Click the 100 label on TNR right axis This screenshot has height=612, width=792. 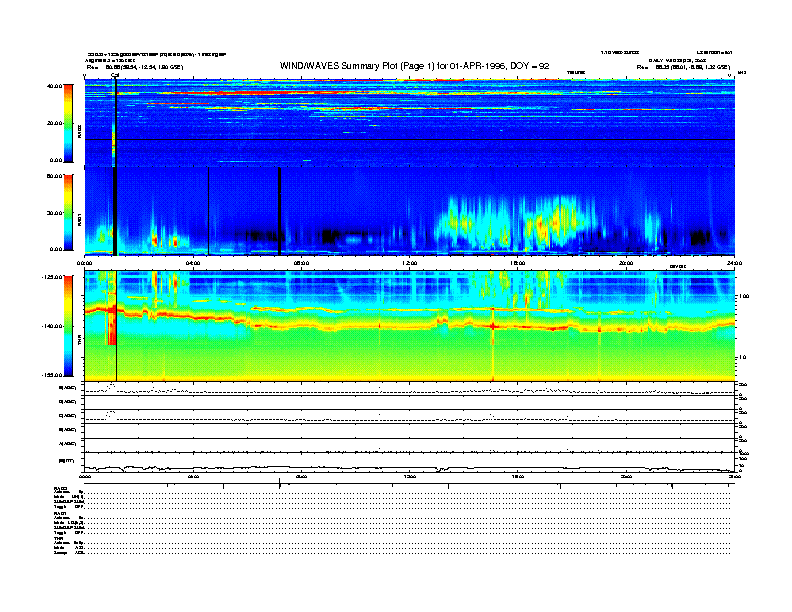point(744,296)
